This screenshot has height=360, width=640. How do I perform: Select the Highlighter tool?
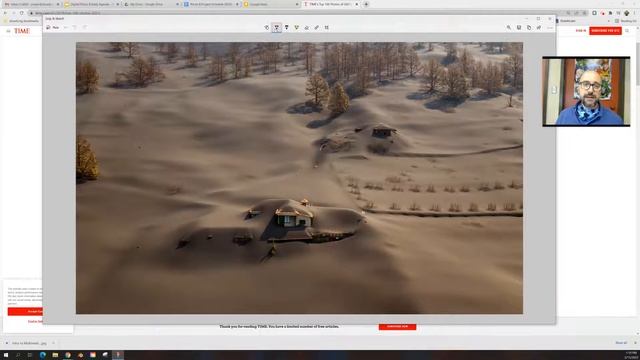(297, 27)
